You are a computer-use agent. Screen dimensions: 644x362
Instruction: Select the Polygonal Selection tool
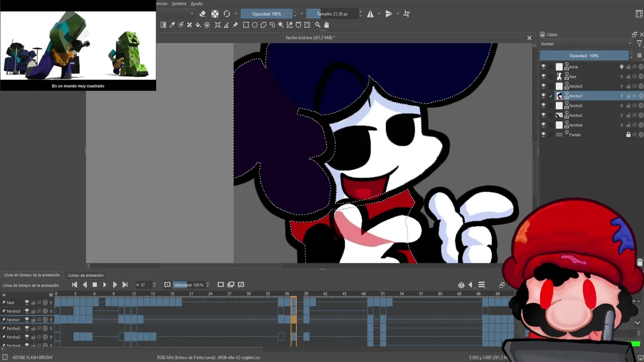click(x=263, y=25)
